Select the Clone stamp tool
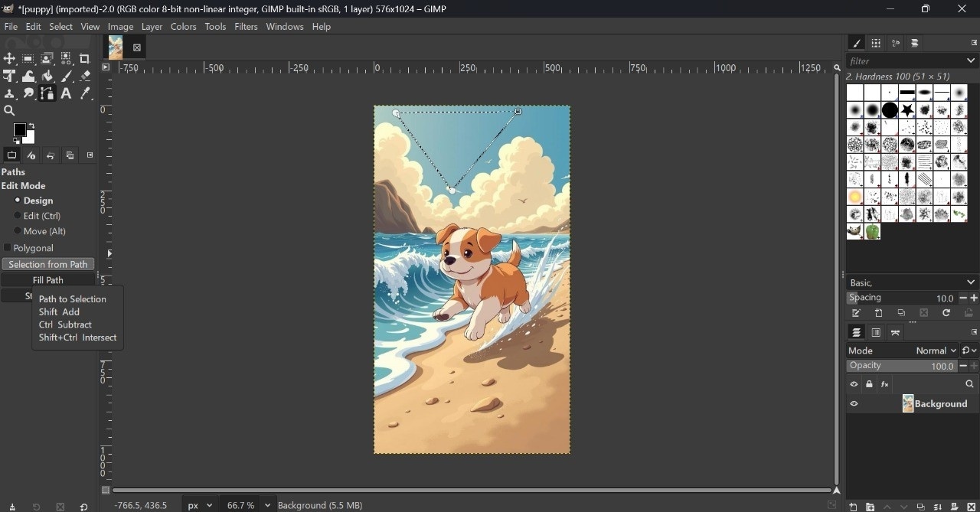 click(x=9, y=93)
